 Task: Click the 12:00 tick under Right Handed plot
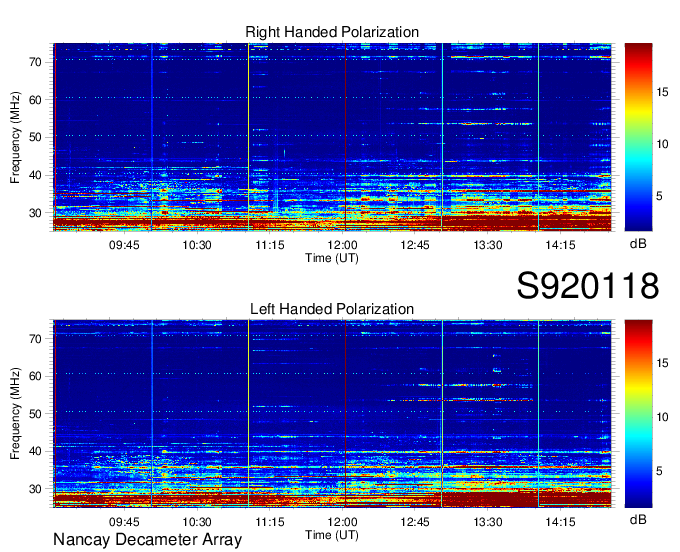pyautogui.click(x=343, y=245)
